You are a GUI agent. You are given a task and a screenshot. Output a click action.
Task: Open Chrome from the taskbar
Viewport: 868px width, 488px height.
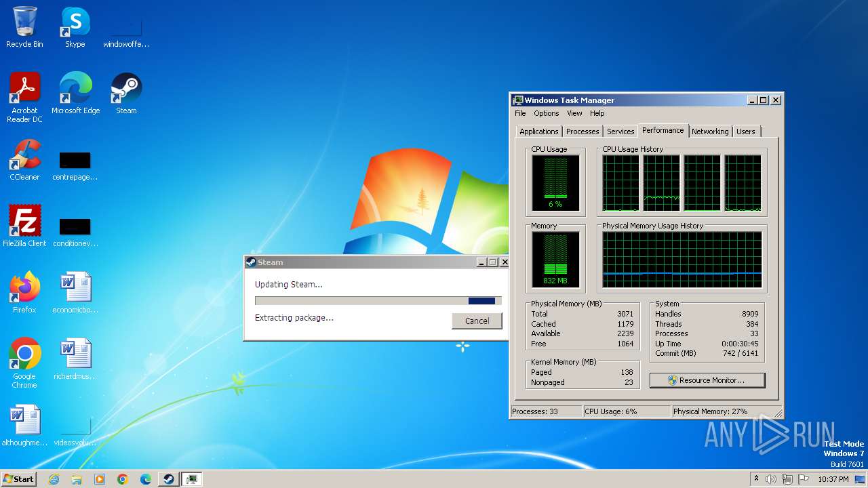(x=123, y=479)
